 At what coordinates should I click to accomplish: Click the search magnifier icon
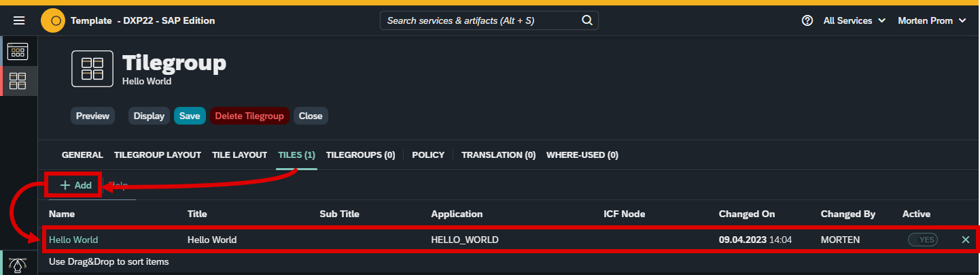coord(587,20)
